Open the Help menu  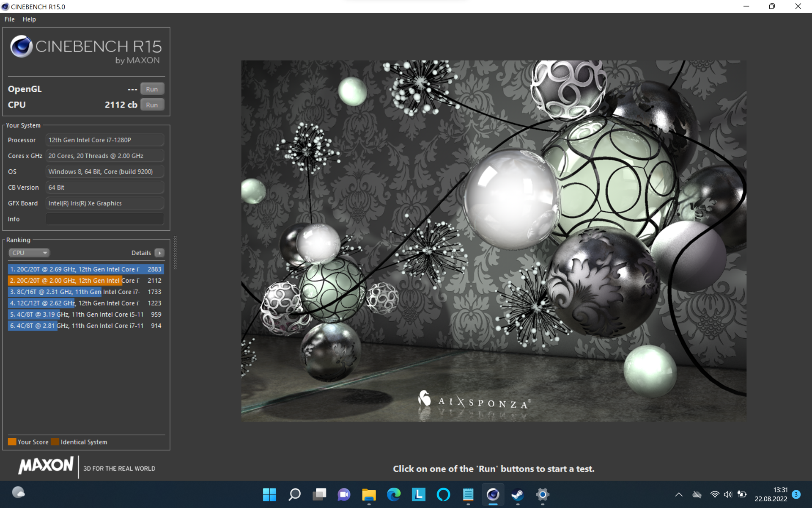(29, 19)
